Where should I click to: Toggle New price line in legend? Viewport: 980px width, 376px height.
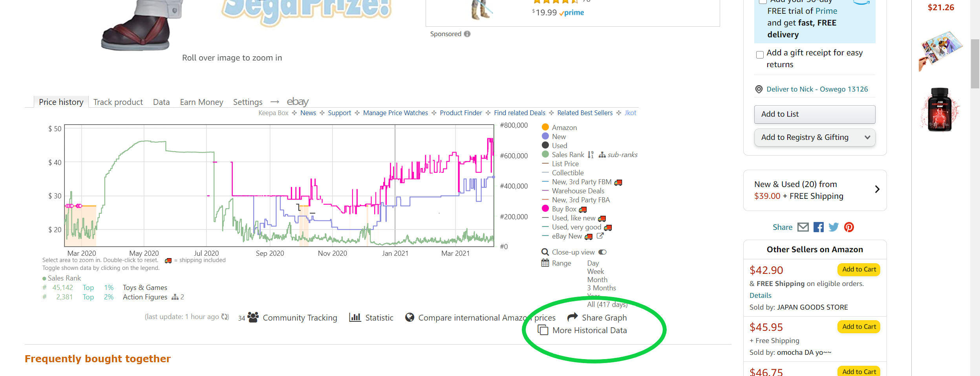(x=554, y=136)
